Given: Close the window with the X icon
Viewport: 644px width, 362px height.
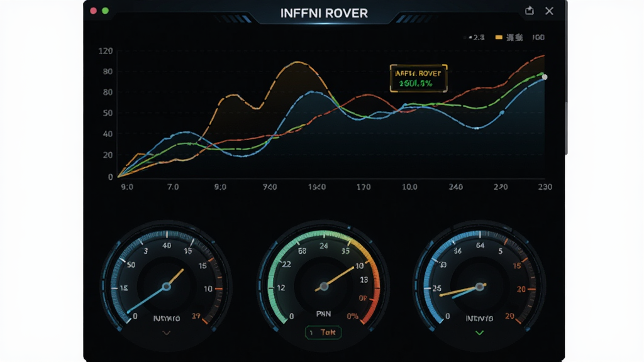Looking at the screenshot, I should pyautogui.click(x=549, y=11).
